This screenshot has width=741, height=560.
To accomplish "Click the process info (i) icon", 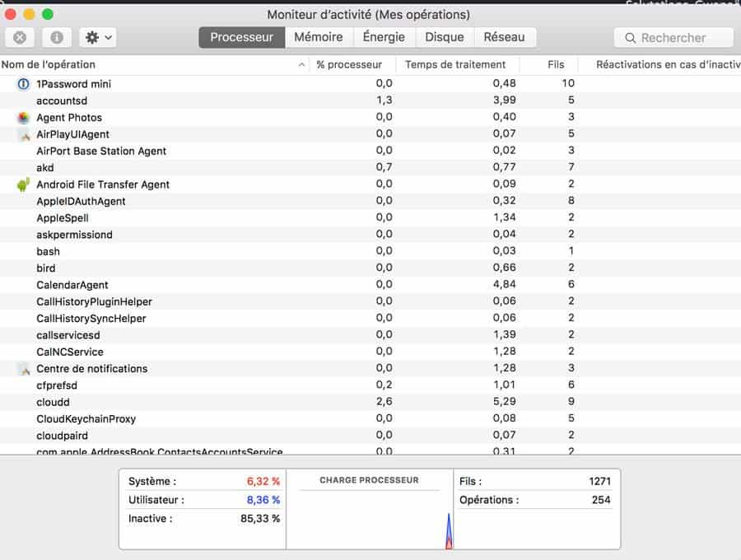I will click(56, 37).
